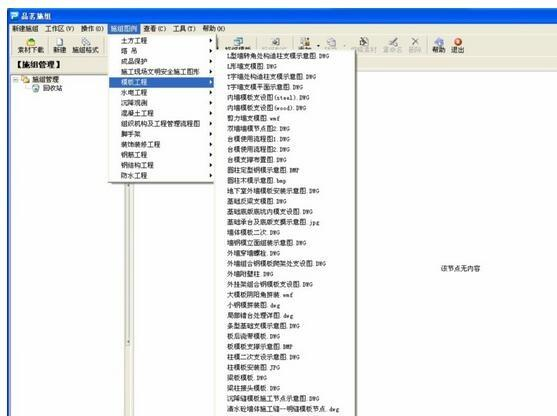
Task: Select 小钢模拼装图.dwg
Action: point(254,305)
